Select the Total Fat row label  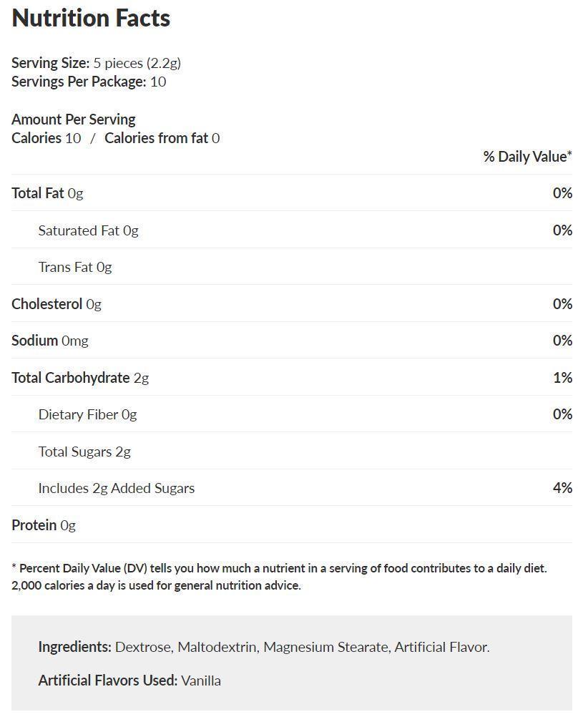tap(47, 193)
